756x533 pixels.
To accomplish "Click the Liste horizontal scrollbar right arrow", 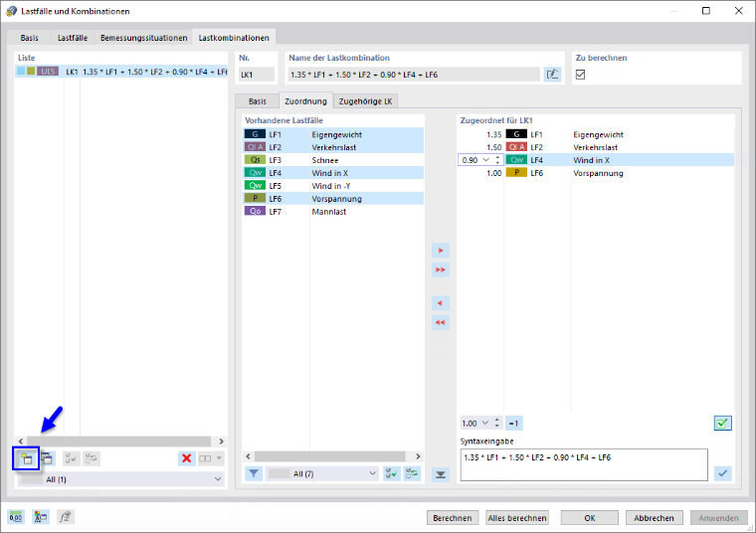I will point(221,441).
